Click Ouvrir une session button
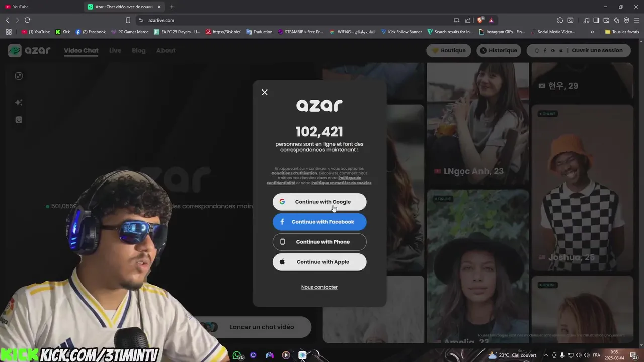 [579, 50]
